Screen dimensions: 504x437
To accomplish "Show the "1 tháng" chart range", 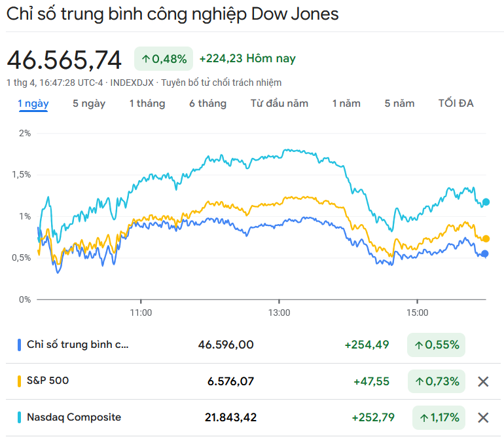I will 147,104.
